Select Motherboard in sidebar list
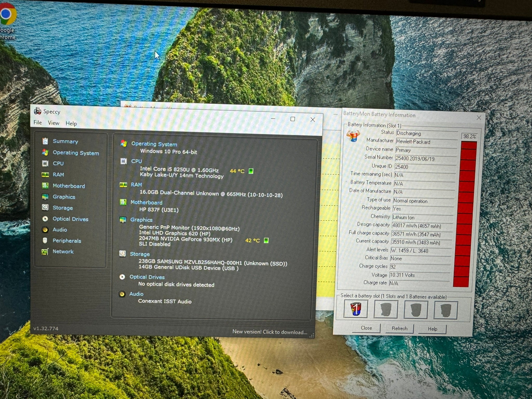 point(69,186)
